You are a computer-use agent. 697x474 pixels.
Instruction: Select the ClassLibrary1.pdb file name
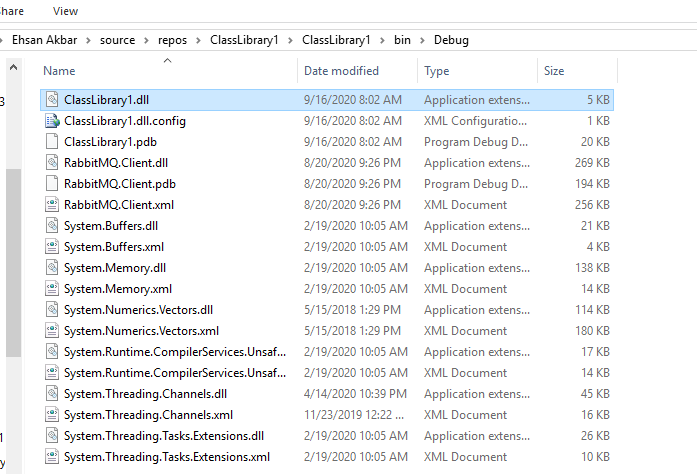pyautogui.click(x=110, y=141)
